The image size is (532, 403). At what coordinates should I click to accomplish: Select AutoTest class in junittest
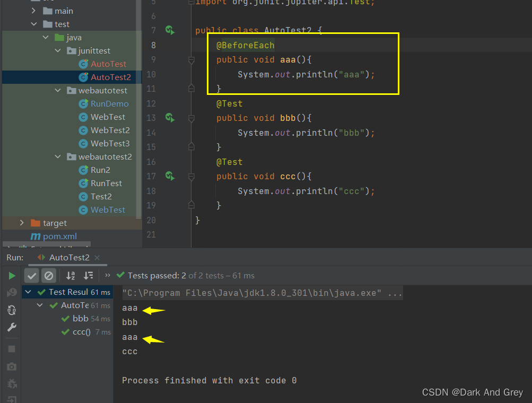click(108, 64)
